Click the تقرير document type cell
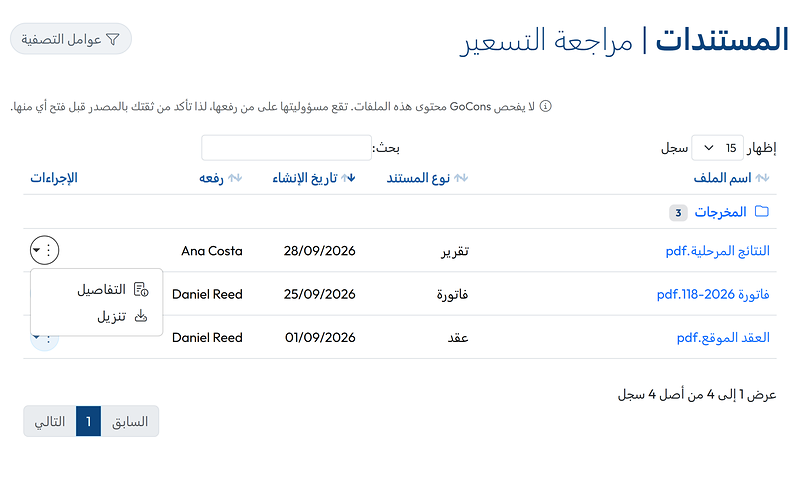 pyautogui.click(x=455, y=251)
